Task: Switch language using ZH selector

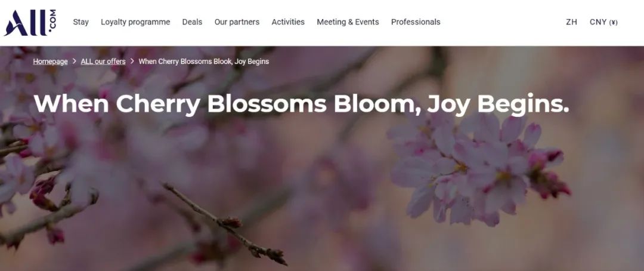Action: click(x=571, y=22)
